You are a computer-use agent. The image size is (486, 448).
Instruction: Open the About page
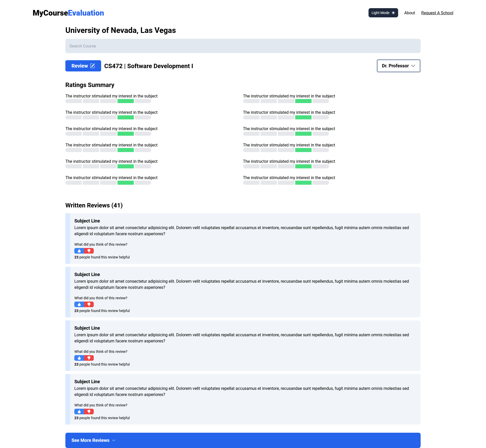tap(409, 13)
